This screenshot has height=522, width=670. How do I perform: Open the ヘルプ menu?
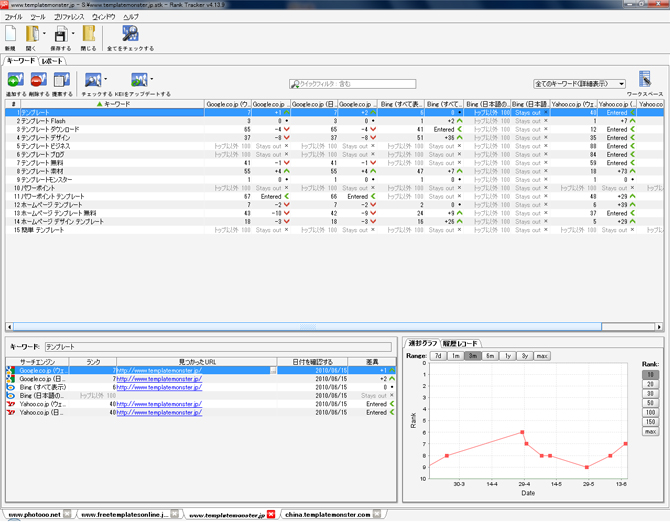pyautogui.click(x=131, y=17)
